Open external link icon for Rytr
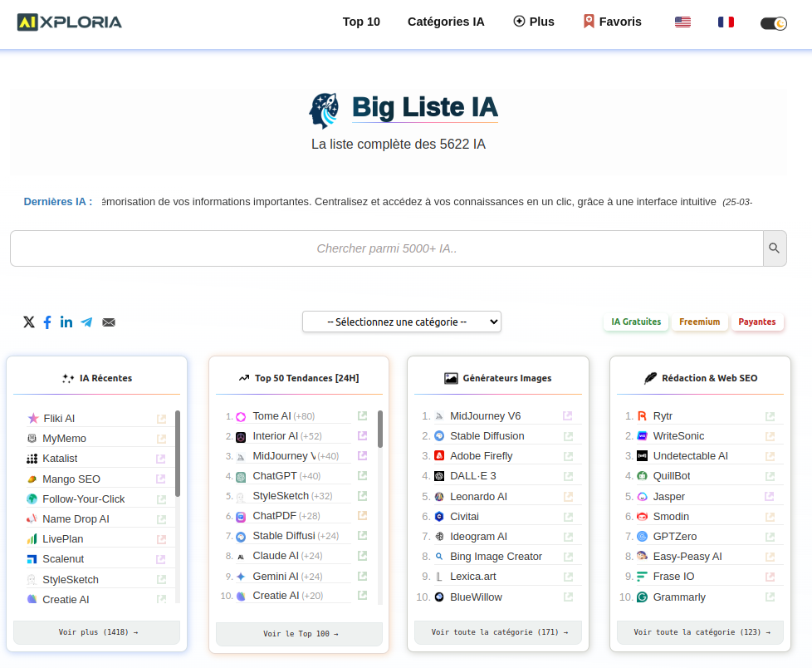The width and height of the screenshot is (812, 668). (x=770, y=416)
